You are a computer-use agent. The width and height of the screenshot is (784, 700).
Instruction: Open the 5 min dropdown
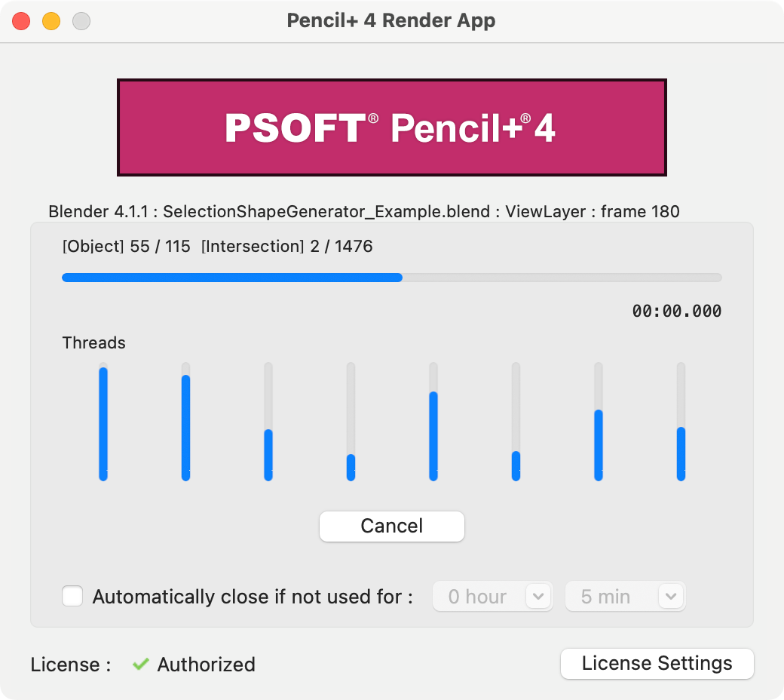tap(625, 597)
